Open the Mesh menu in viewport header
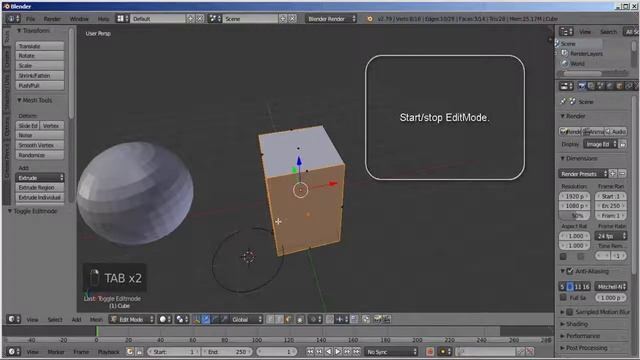 96,319
